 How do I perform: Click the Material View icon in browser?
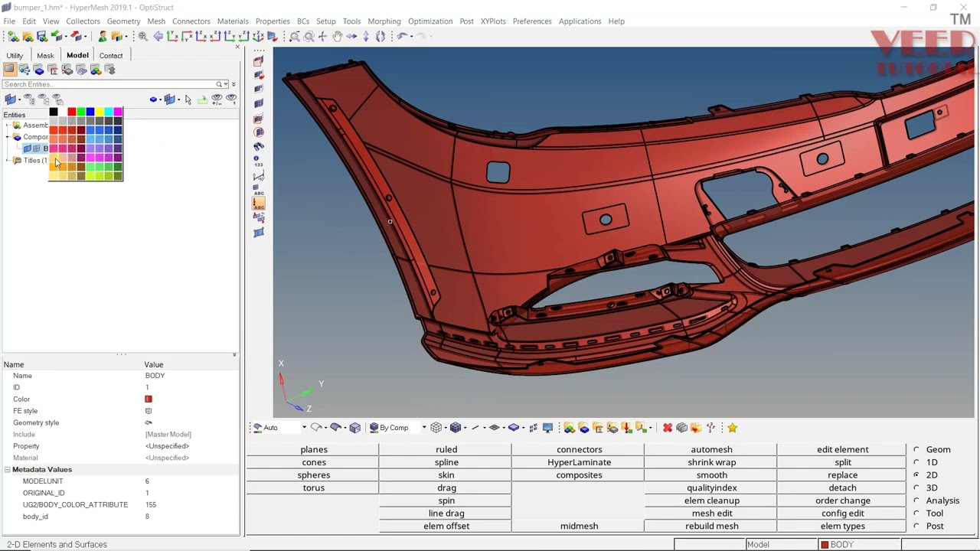pos(53,70)
